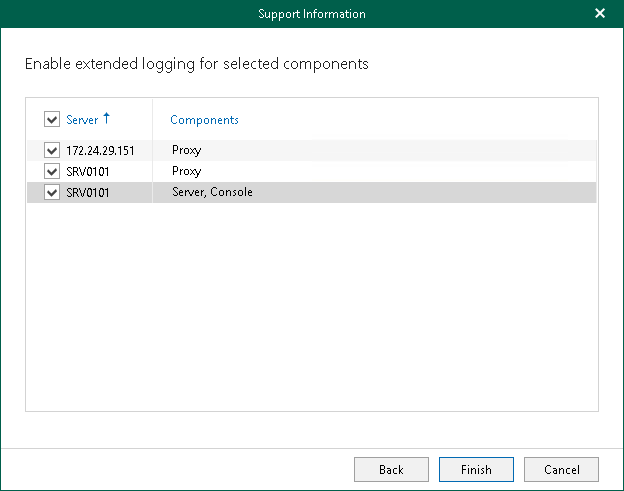
Task: Uncheck the checkbox for 172.24.29.151
Action: click(x=52, y=150)
